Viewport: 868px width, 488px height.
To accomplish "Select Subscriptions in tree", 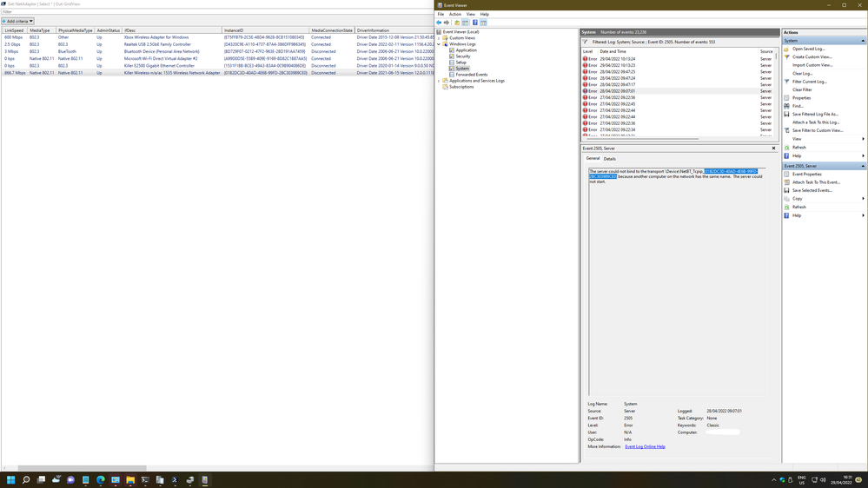I will (461, 87).
